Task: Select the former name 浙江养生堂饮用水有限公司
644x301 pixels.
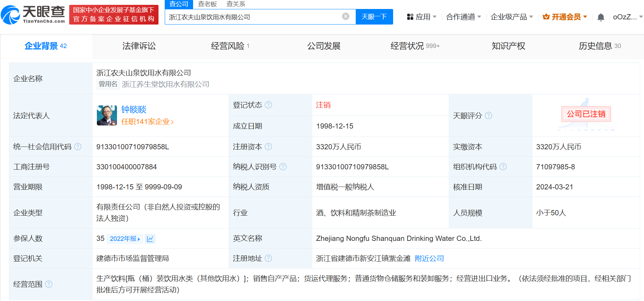Action: pos(165,84)
